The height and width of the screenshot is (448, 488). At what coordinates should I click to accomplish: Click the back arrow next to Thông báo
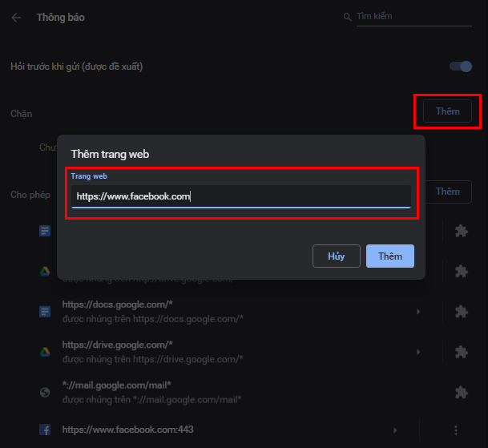16,18
